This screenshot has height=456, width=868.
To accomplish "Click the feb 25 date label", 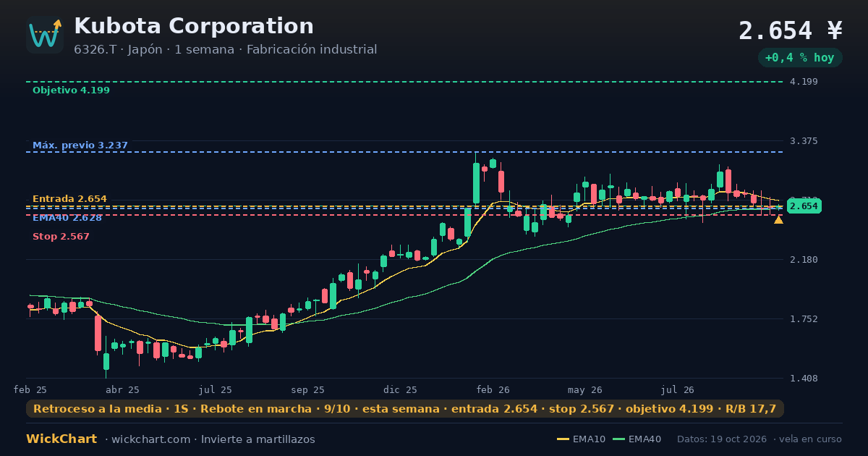I will [x=30, y=390].
